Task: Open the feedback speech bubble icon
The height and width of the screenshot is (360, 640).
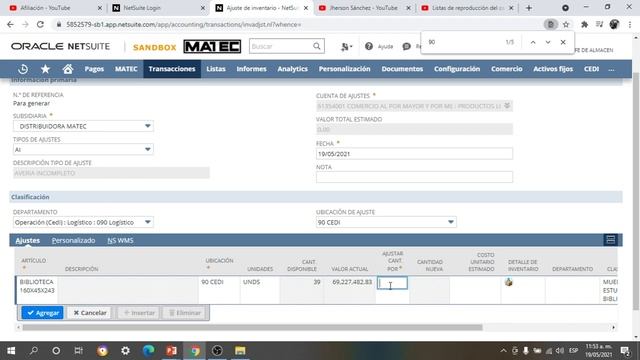Action: click(406, 47)
